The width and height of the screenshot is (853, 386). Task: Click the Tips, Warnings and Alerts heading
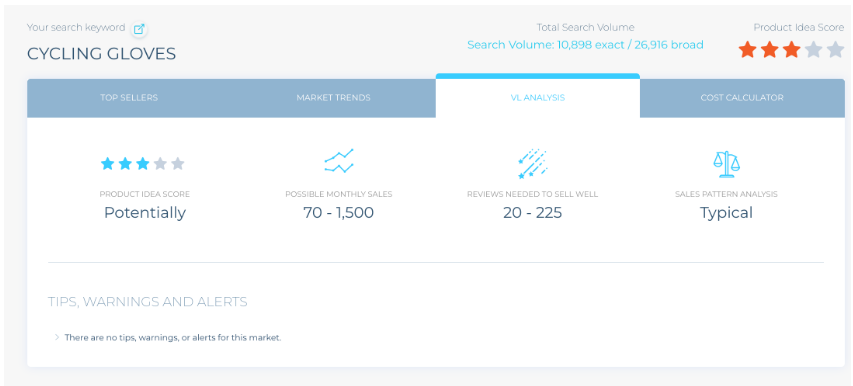coord(147,302)
